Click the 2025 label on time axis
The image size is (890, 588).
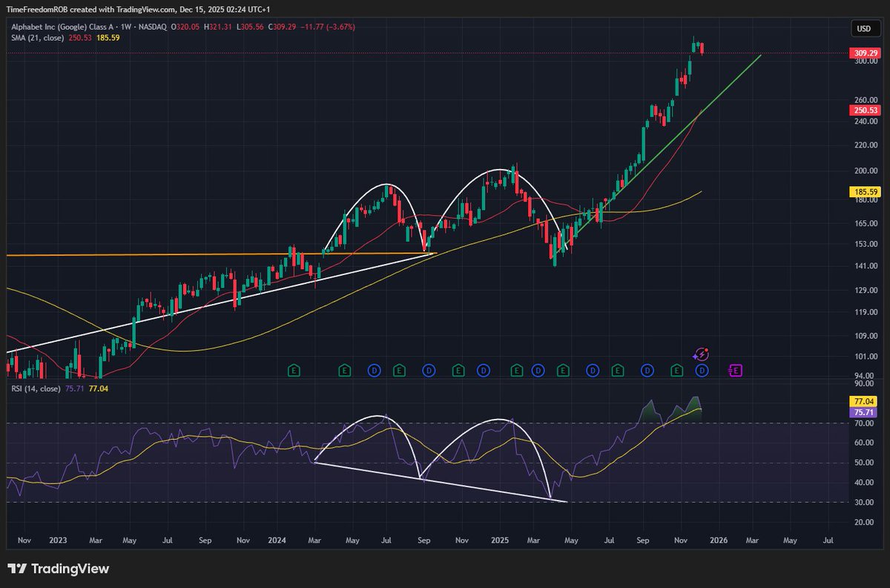tap(499, 541)
